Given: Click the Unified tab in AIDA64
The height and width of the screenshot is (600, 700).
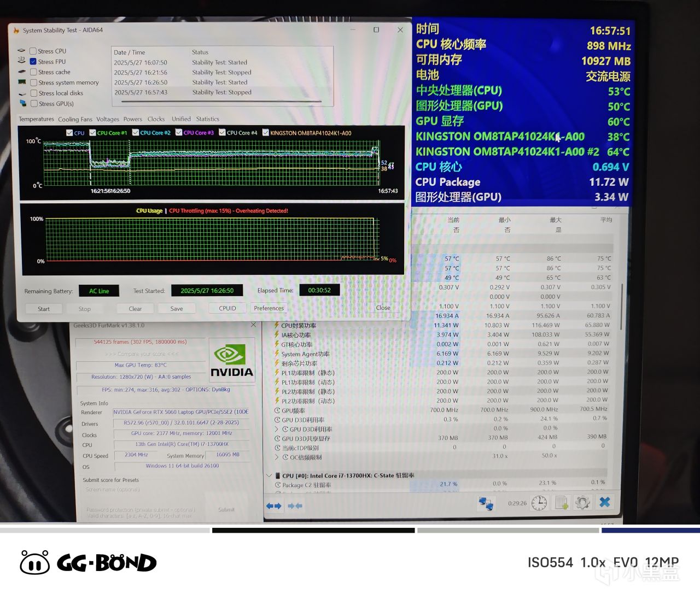Looking at the screenshot, I should point(182,119).
